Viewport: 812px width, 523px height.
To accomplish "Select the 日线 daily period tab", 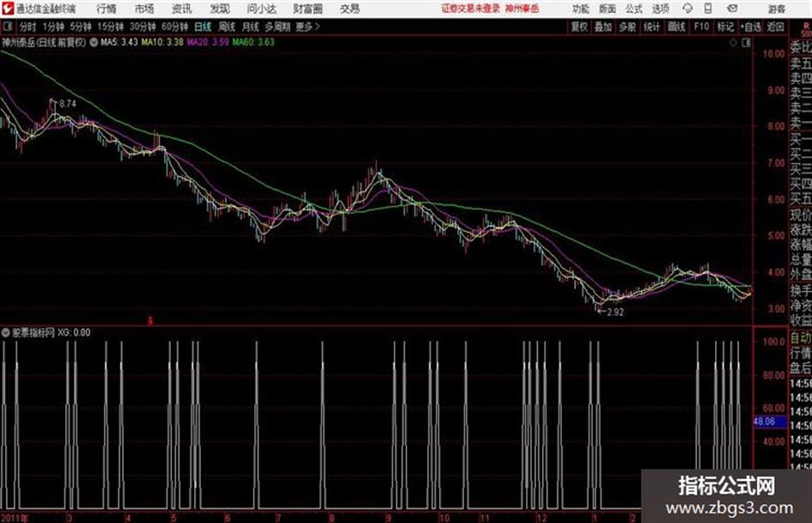I will 203,27.
